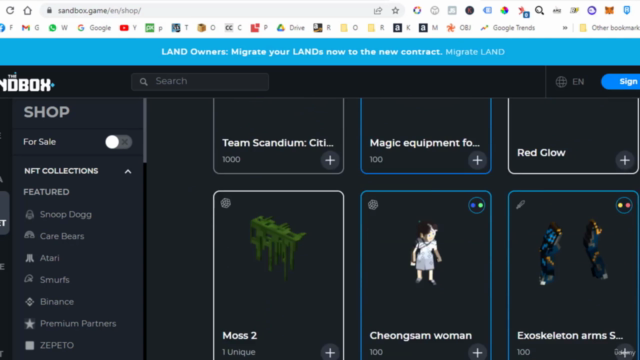Image resolution: width=640 pixels, height=360 pixels.
Task: Click the color dots on Cheongsam woman card
Action: point(476,205)
